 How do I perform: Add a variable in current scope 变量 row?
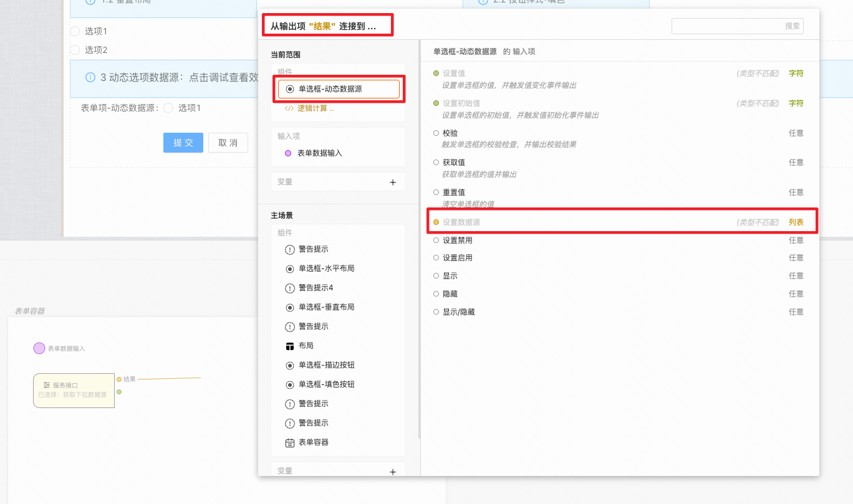(x=393, y=183)
